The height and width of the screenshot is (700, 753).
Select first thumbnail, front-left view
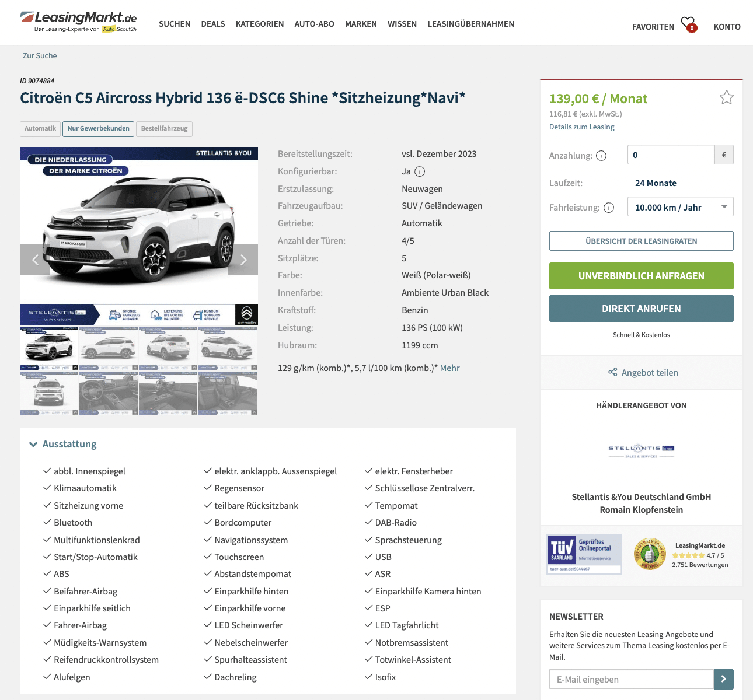pos(49,349)
